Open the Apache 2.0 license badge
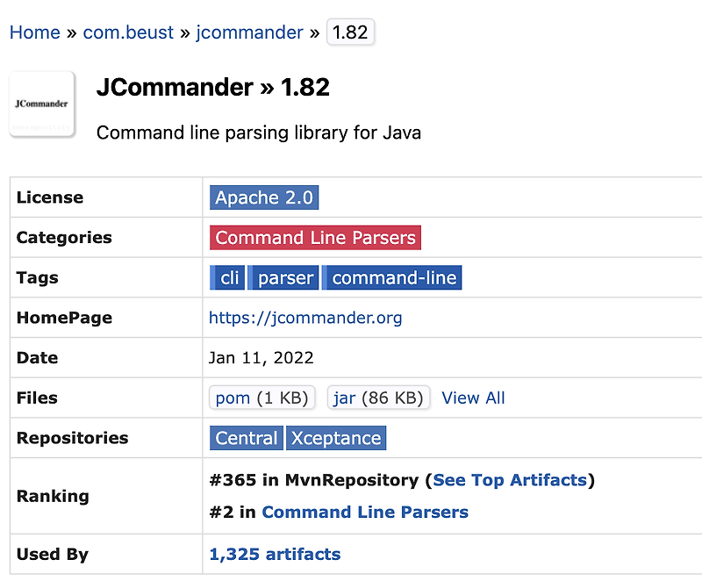 263,197
